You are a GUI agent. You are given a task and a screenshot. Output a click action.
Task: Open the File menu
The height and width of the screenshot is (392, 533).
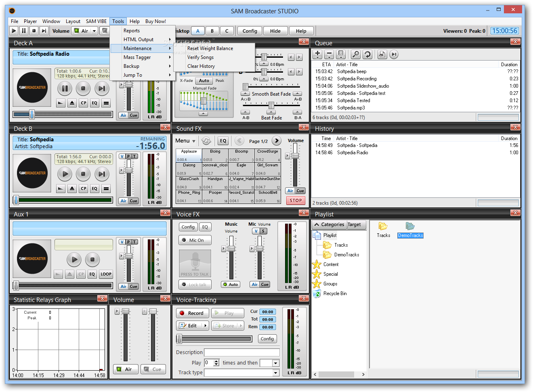point(15,21)
